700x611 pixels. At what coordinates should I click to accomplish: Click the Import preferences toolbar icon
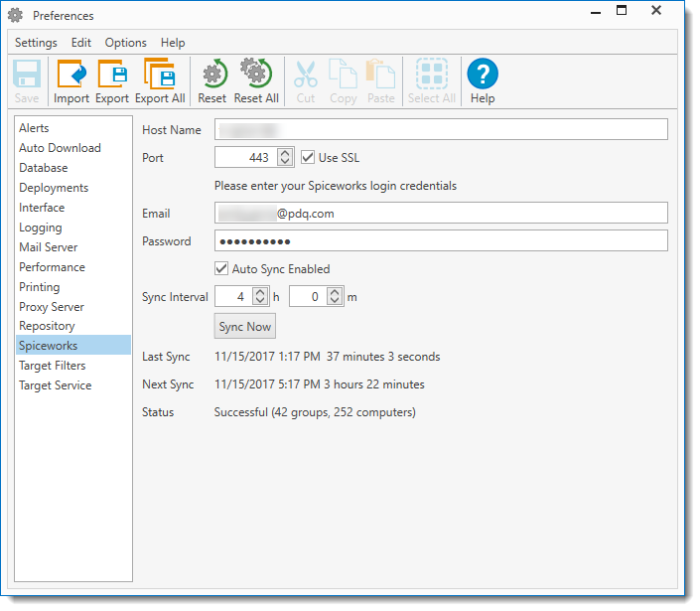pyautogui.click(x=71, y=76)
